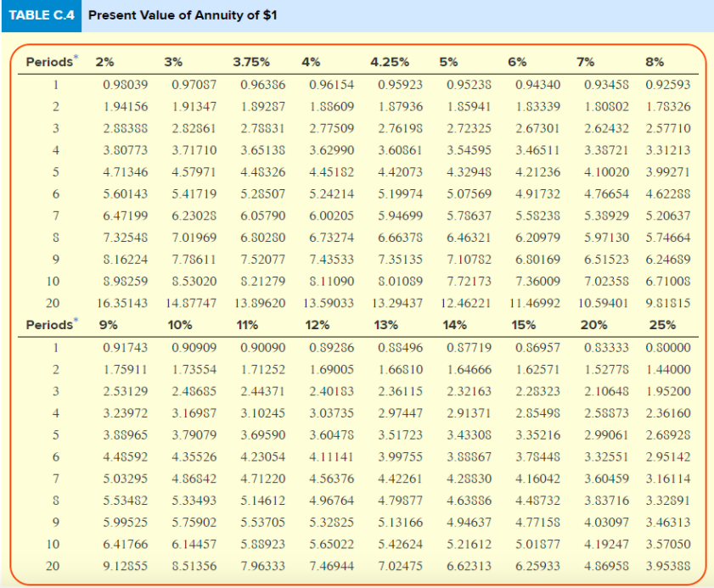The image size is (714, 588).
Task: Click the cell value 4.91732
Action: 537,193
